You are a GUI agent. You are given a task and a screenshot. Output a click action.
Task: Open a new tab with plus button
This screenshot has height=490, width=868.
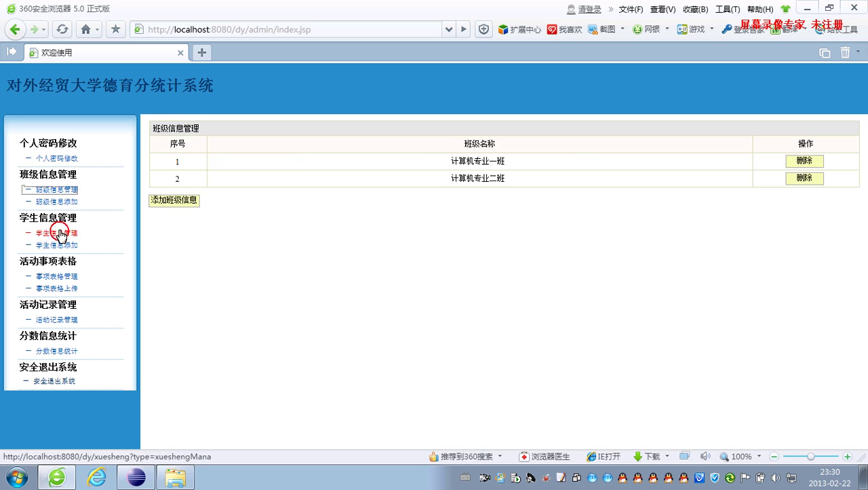coord(201,52)
